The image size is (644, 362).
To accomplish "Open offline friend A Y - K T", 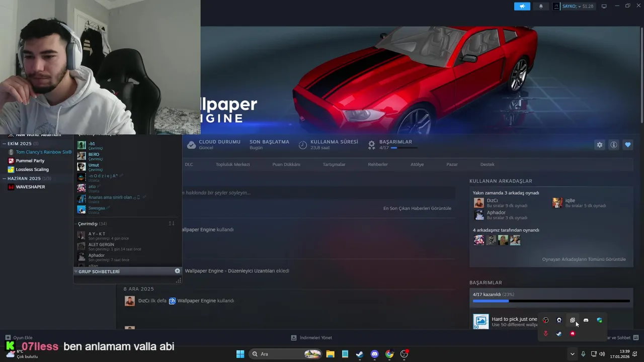I will (128, 235).
